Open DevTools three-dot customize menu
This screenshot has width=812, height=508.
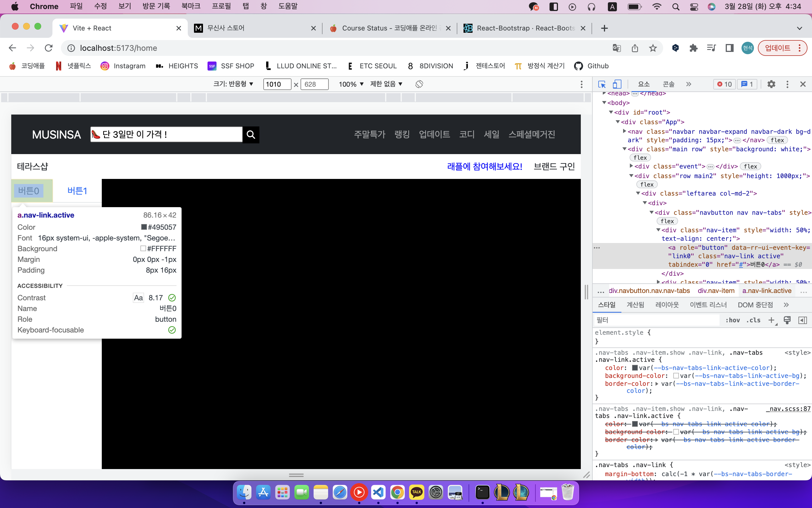(x=787, y=84)
